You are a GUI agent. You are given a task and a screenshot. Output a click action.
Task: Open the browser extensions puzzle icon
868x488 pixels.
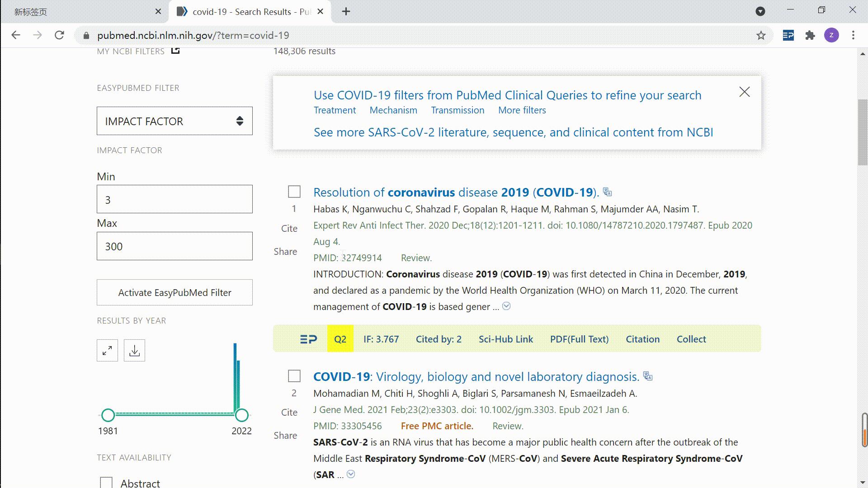coord(810,35)
